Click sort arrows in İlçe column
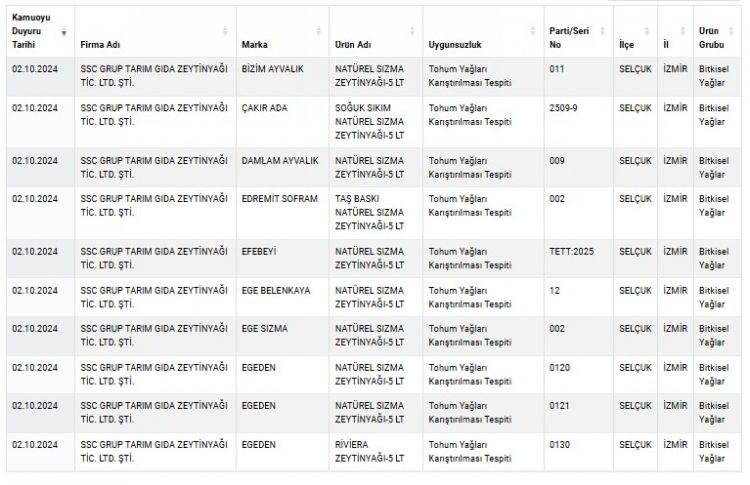Screen dimensions: 750x485 (649, 32)
